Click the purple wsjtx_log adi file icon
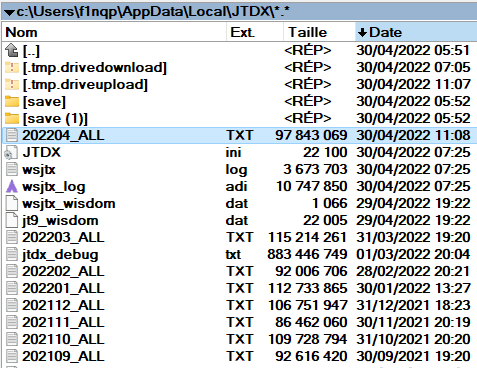The image size is (477, 368). click(12, 186)
